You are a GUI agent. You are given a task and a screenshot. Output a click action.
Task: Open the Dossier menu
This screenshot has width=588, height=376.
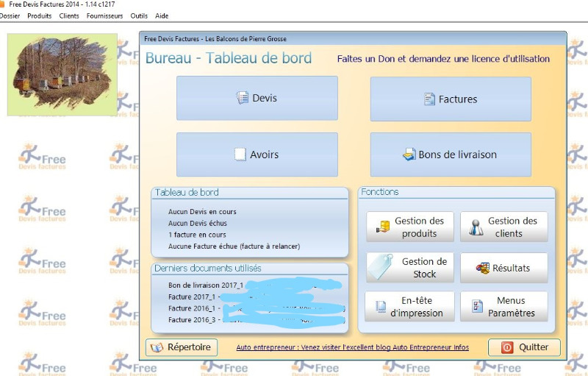[10, 15]
